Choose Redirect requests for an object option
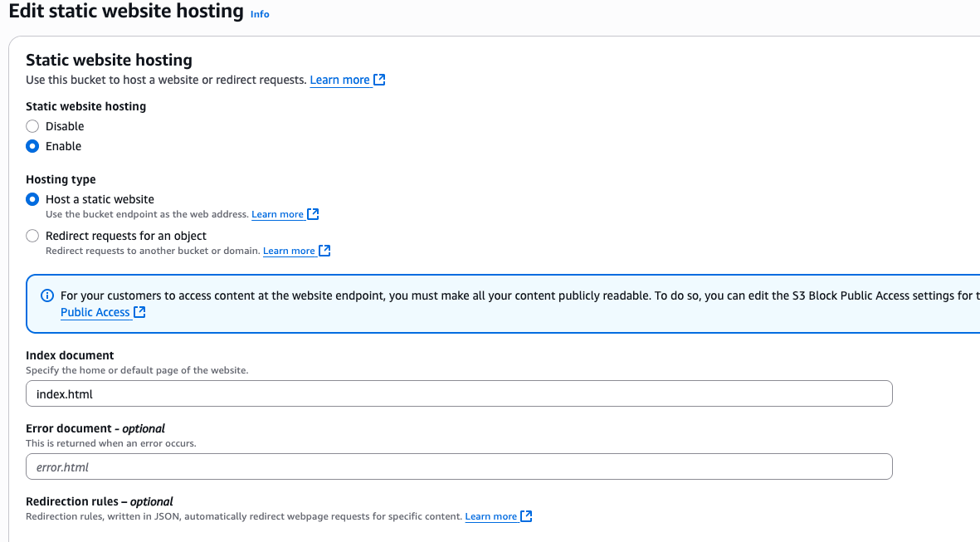Image resolution: width=980 pixels, height=542 pixels. [x=32, y=236]
